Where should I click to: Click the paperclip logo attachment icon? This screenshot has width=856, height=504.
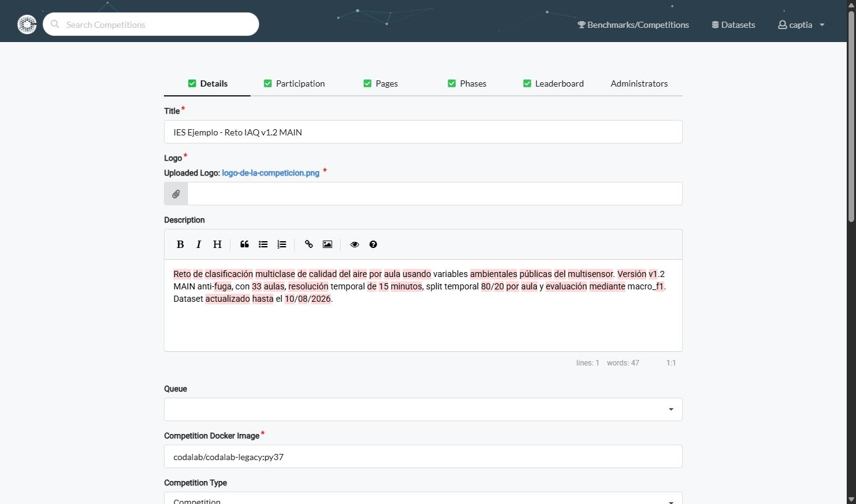click(x=176, y=194)
